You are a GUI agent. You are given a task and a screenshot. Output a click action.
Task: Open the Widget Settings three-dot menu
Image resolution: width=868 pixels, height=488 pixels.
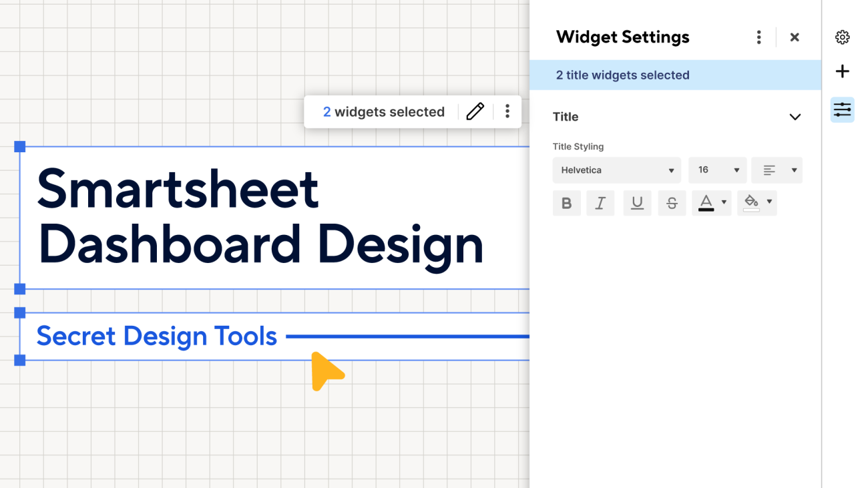click(759, 37)
